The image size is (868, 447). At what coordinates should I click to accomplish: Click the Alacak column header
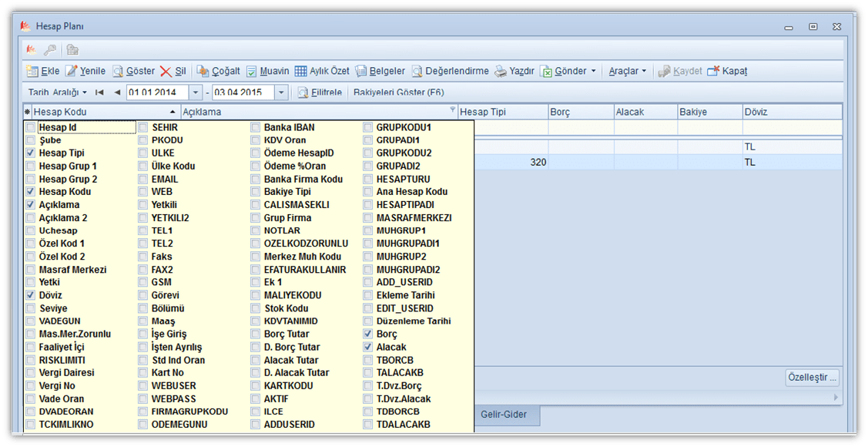[x=645, y=112]
